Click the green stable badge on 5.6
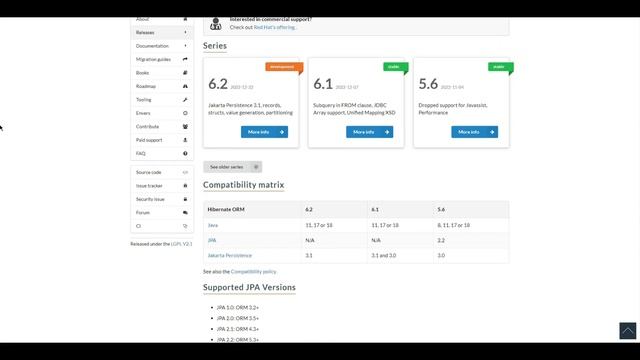640x360 pixels. pos(500,67)
